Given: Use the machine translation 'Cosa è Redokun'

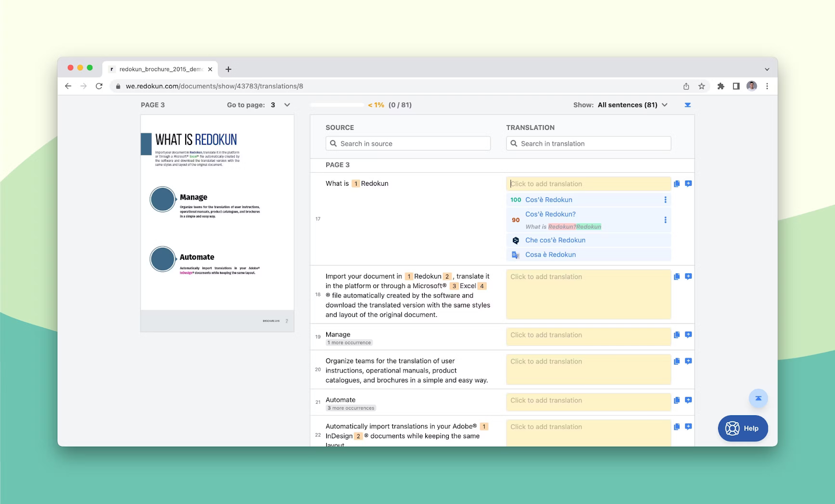Looking at the screenshot, I should [x=550, y=255].
